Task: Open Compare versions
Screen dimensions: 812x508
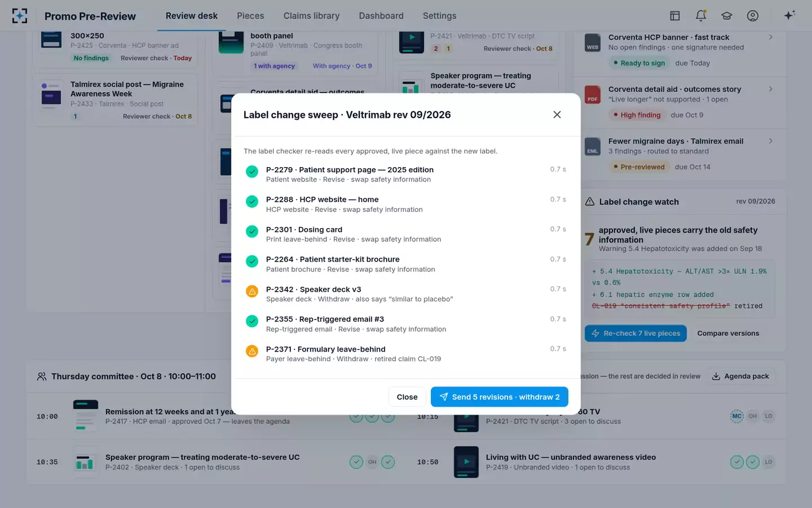Action: [x=728, y=334]
